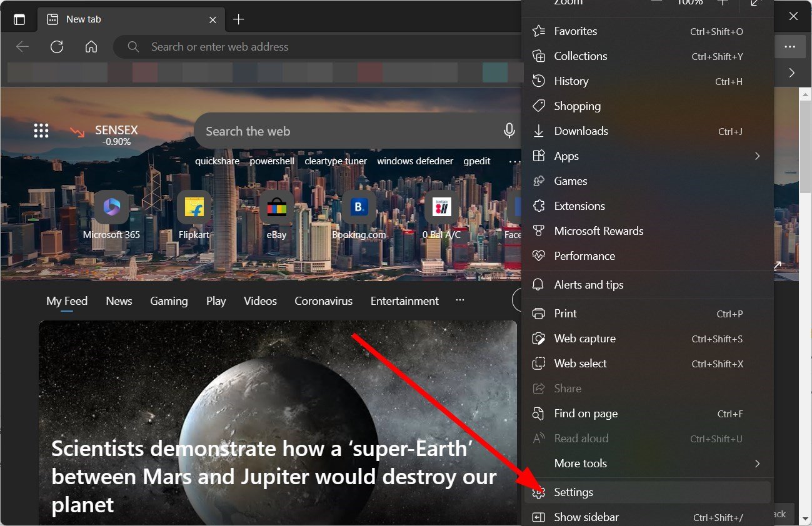Open new tab with plus button
Screen dimensions: 812x526
coord(238,19)
